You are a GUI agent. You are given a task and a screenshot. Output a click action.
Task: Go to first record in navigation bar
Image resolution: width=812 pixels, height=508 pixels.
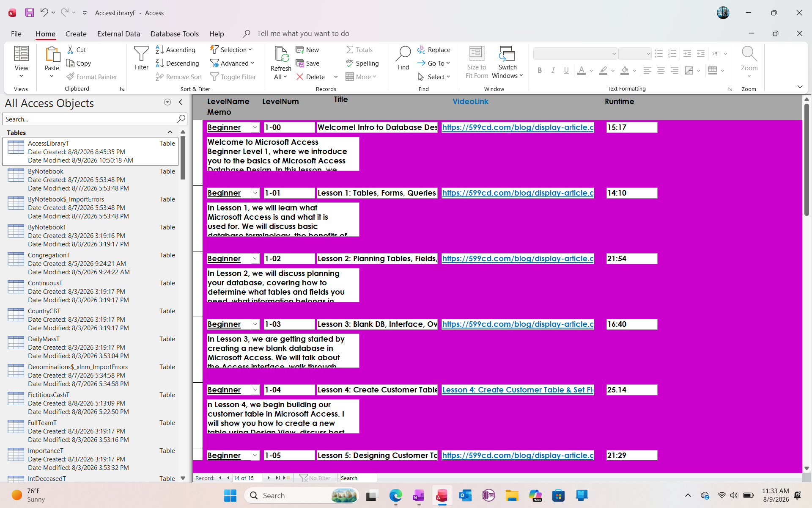coord(219,478)
